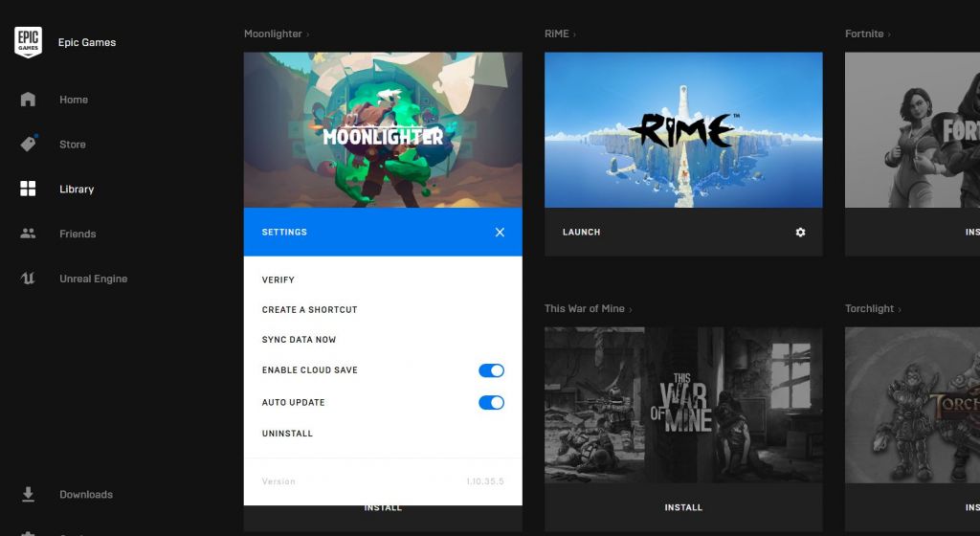Click Uninstall in Moonlighter settings
Image resolution: width=980 pixels, height=536 pixels.
coord(287,434)
